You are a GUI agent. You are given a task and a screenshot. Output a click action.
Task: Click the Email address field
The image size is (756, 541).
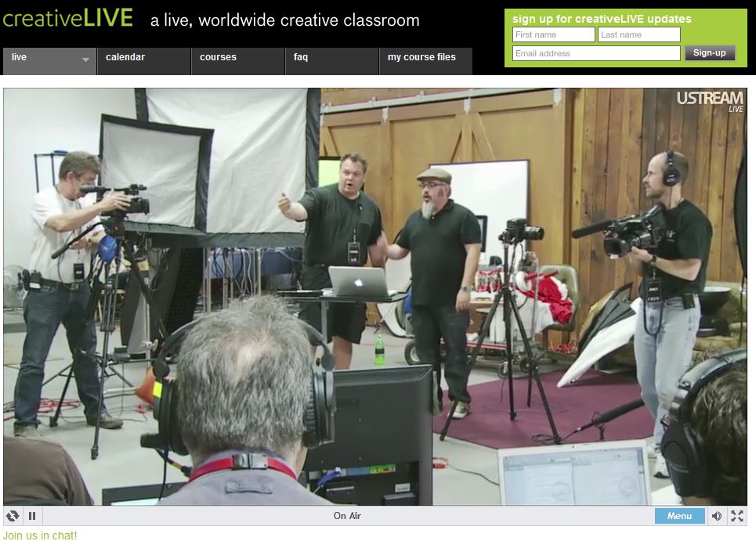pyautogui.click(x=596, y=53)
